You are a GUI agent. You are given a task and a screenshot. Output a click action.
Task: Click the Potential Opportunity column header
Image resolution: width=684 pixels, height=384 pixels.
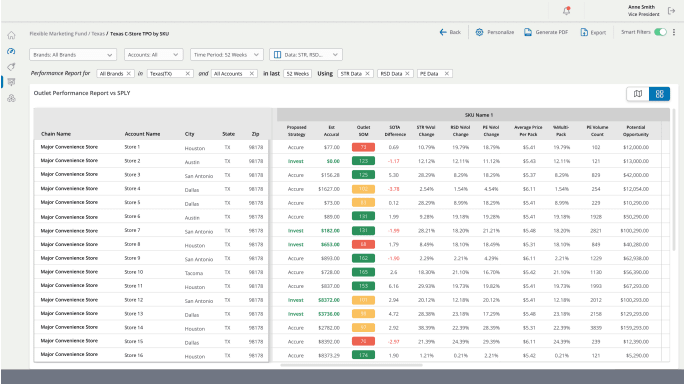pyautogui.click(x=636, y=131)
